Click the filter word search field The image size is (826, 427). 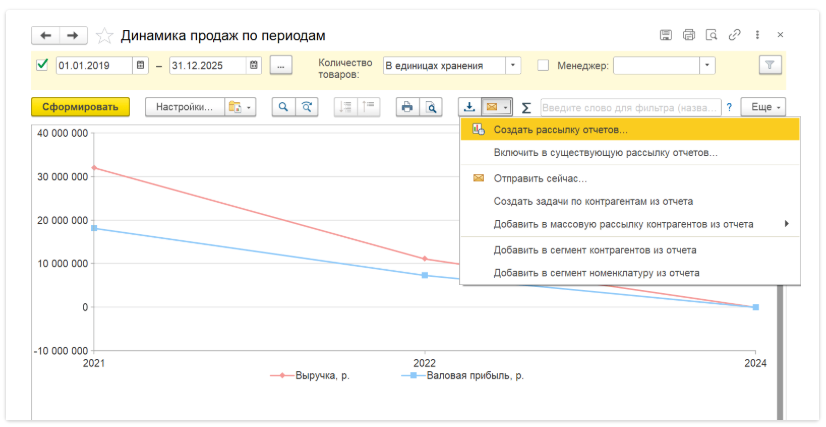pos(631,107)
